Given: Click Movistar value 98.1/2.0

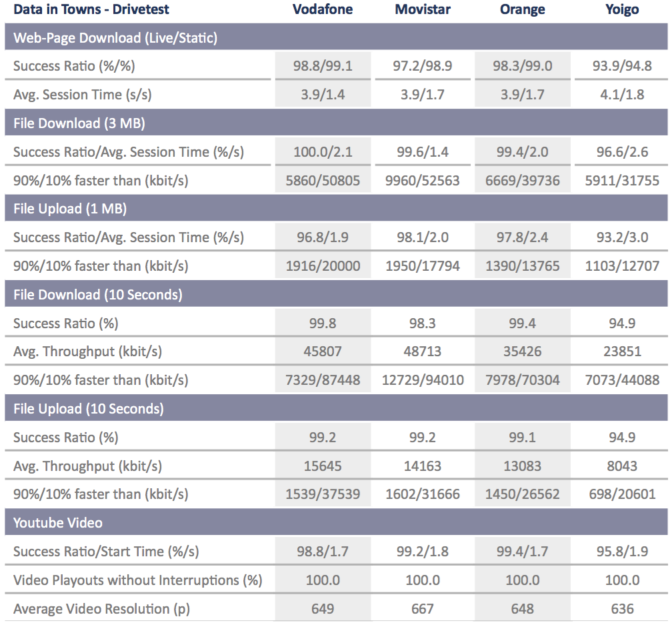Looking at the screenshot, I should click(x=423, y=237).
